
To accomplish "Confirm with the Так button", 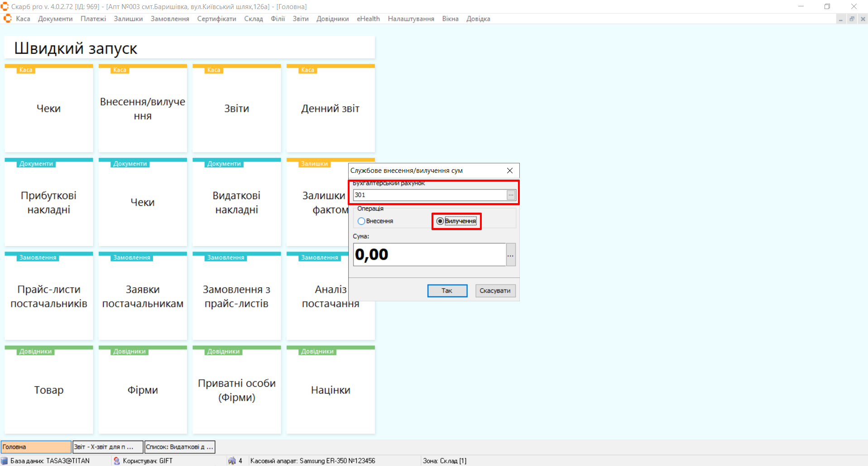I will click(447, 290).
